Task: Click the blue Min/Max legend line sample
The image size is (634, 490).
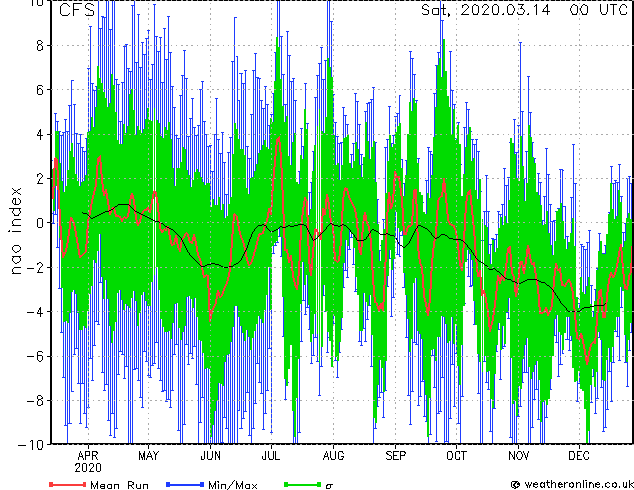Action: (x=185, y=484)
